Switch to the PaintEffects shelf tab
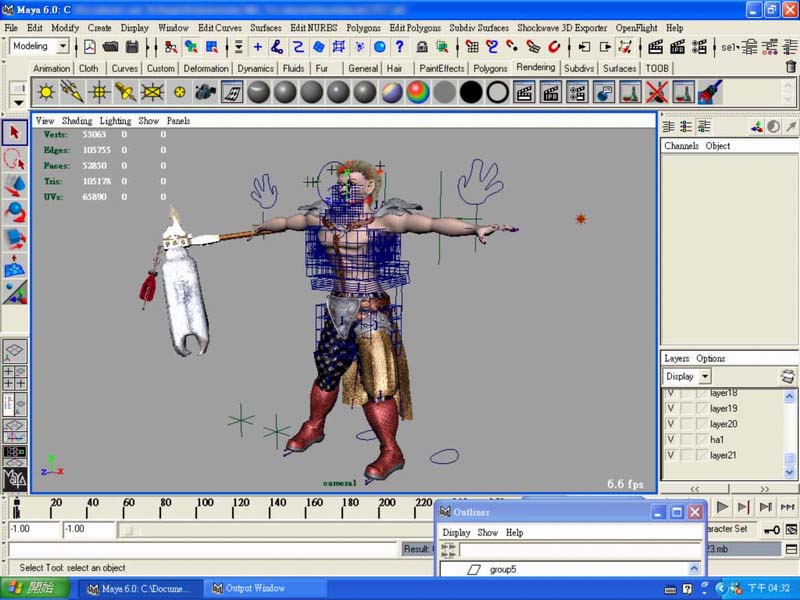 (441, 68)
